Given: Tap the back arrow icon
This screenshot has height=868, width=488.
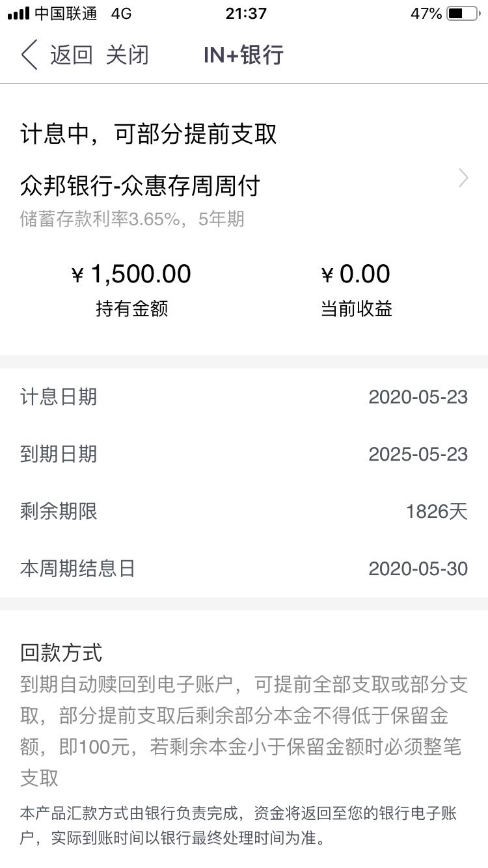Looking at the screenshot, I should pos(29,55).
